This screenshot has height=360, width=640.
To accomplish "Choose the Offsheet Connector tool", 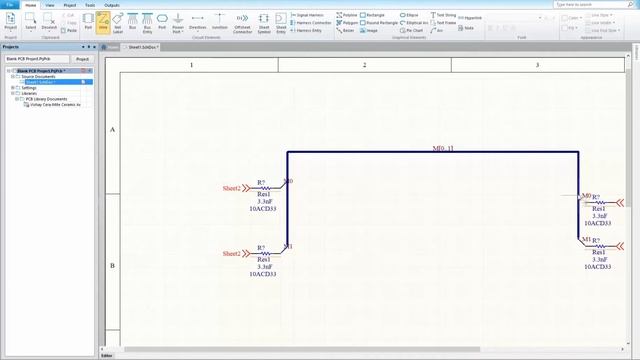I will (x=242, y=23).
